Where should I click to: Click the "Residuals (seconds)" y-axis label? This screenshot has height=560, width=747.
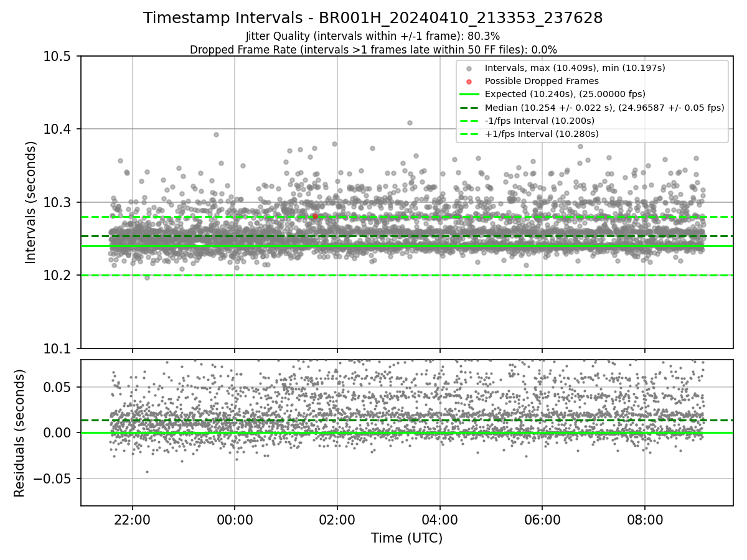(x=20, y=433)
